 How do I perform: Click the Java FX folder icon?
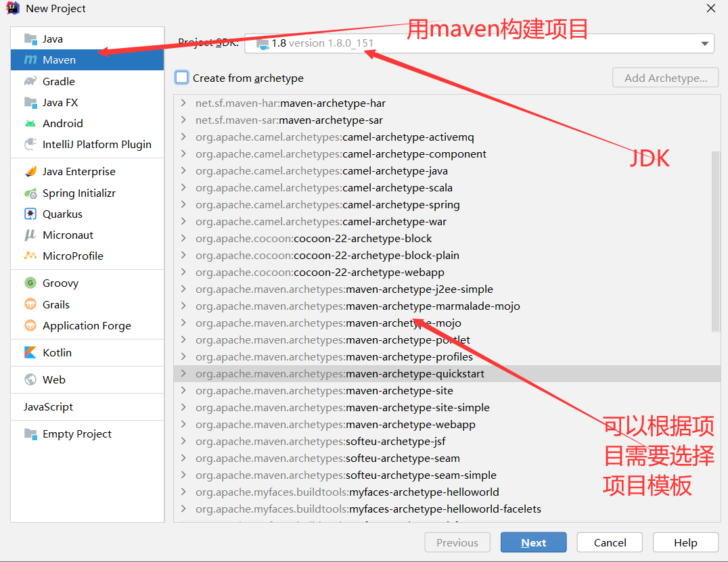[30, 103]
